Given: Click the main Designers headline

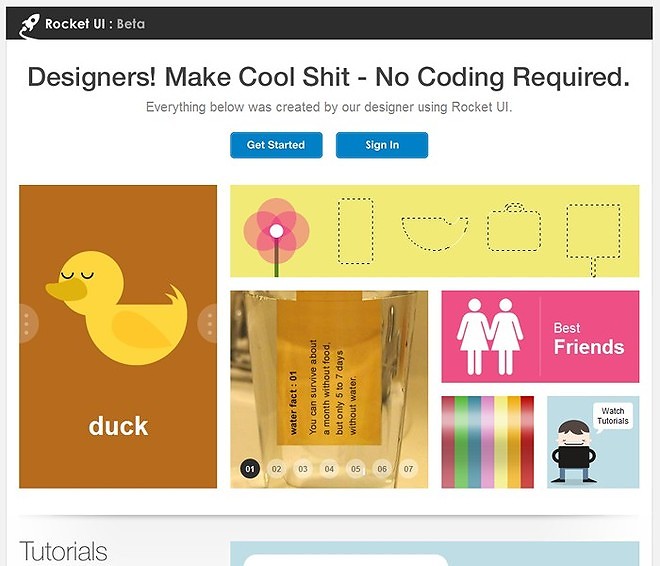Looking at the screenshot, I should click(329, 77).
